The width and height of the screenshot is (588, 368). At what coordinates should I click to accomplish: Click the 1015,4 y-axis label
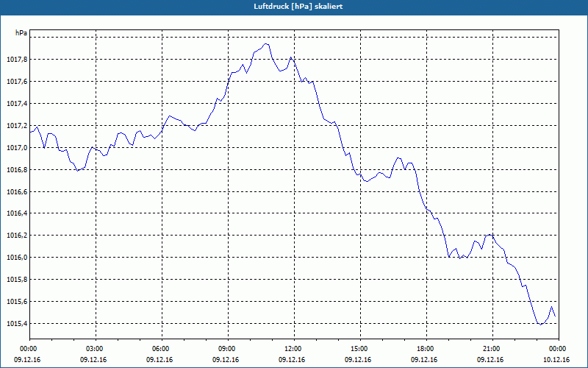pyautogui.click(x=17, y=324)
